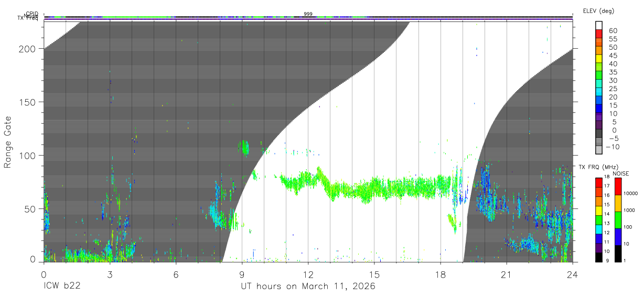Select the yellow swatch in ELEV color bar
Screen dimensions: 644x297
599,58
